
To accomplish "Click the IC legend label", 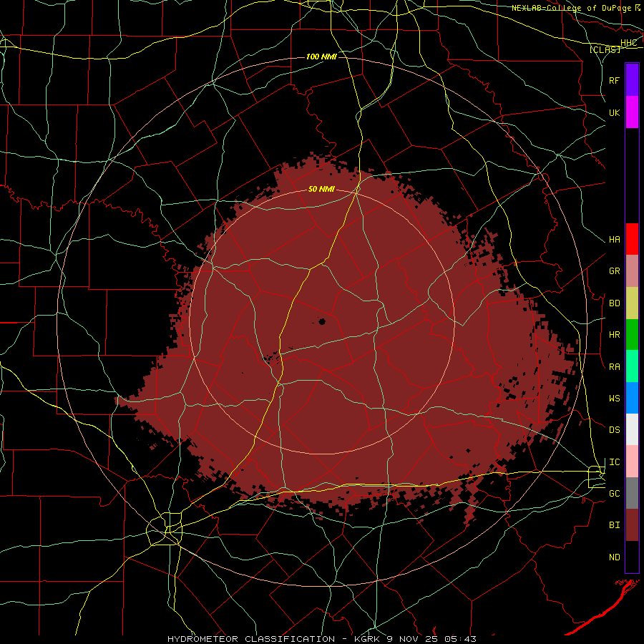I will pos(615,462).
